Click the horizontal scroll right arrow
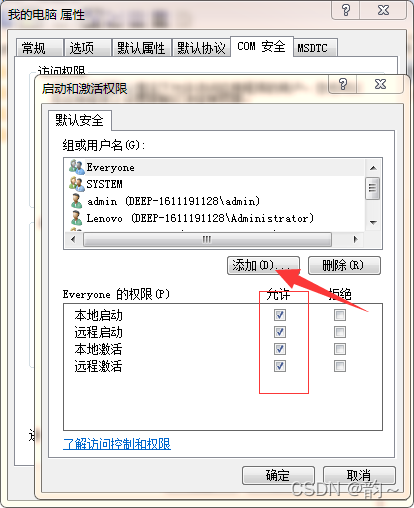This screenshot has width=414, height=508. point(356,239)
